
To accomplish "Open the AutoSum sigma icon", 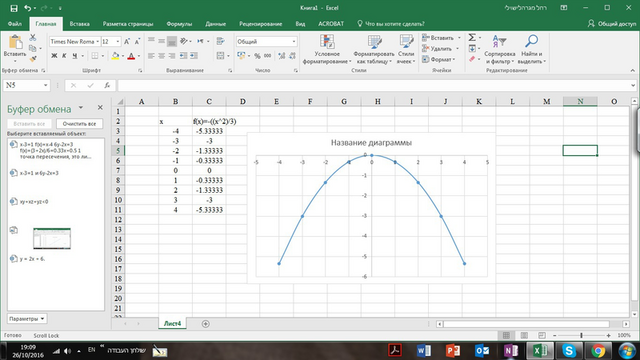I will pos(472,38).
